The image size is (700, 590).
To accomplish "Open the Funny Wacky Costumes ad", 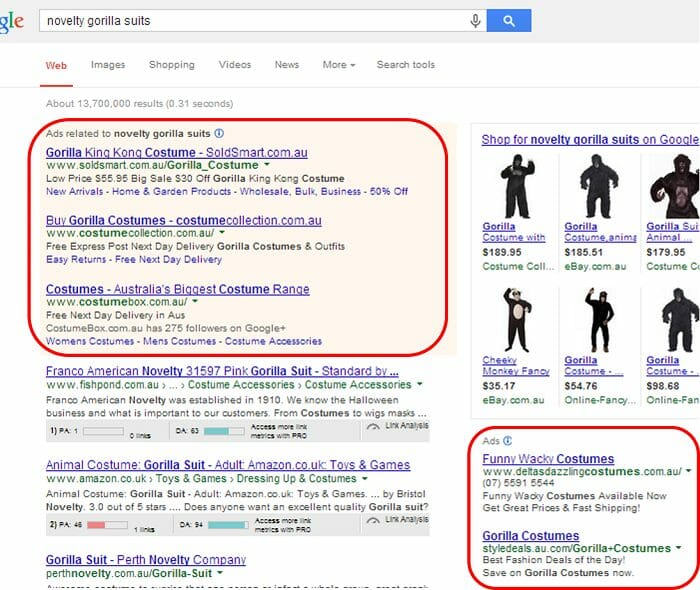I will point(548,458).
